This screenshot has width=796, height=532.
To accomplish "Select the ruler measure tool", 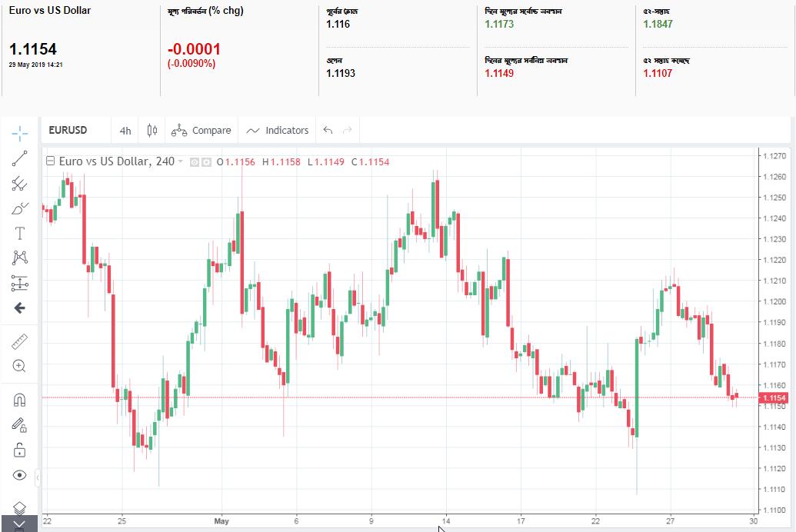I will point(20,341).
